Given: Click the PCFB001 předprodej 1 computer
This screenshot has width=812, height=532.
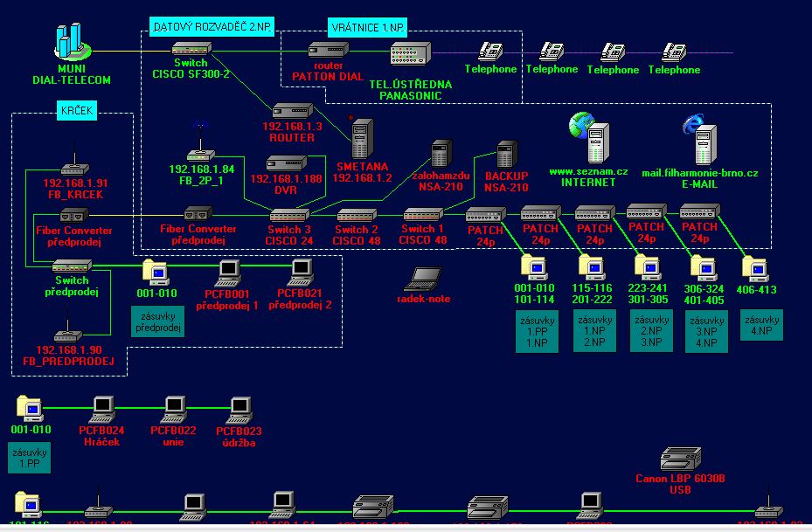Looking at the screenshot, I should [x=228, y=272].
